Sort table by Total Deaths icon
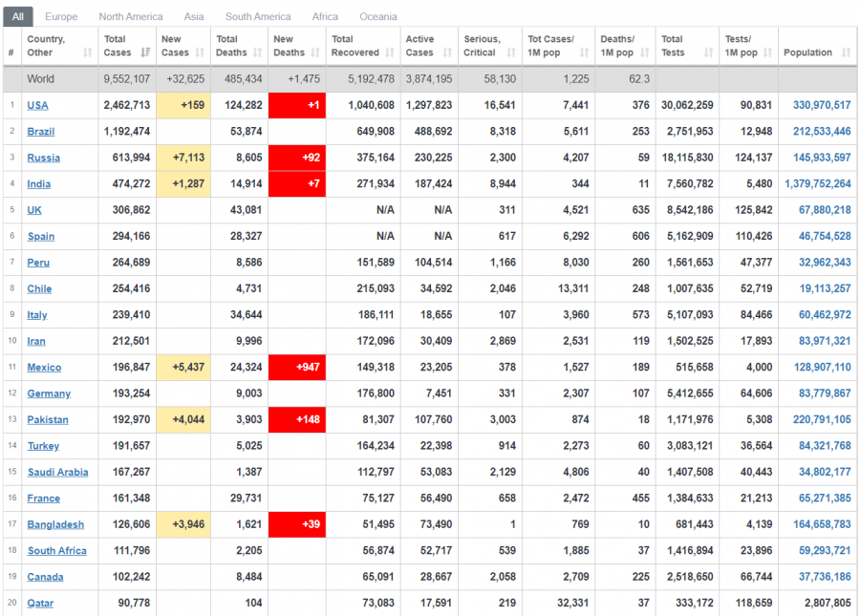 click(x=257, y=53)
